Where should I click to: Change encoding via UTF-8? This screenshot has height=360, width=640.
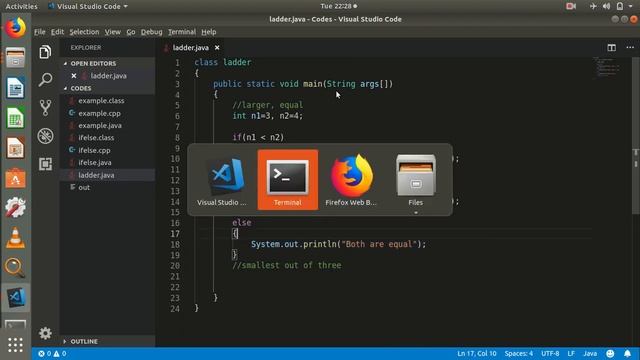(550, 353)
